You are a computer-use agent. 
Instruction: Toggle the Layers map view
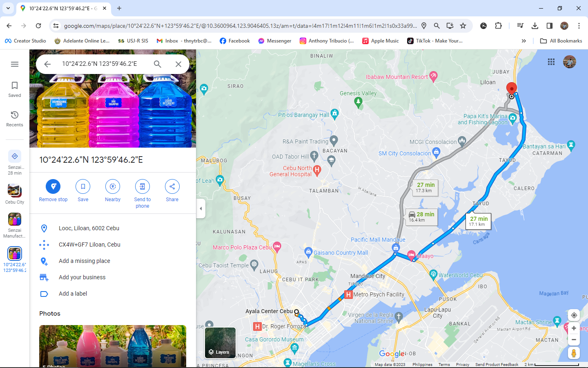point(220,343)
